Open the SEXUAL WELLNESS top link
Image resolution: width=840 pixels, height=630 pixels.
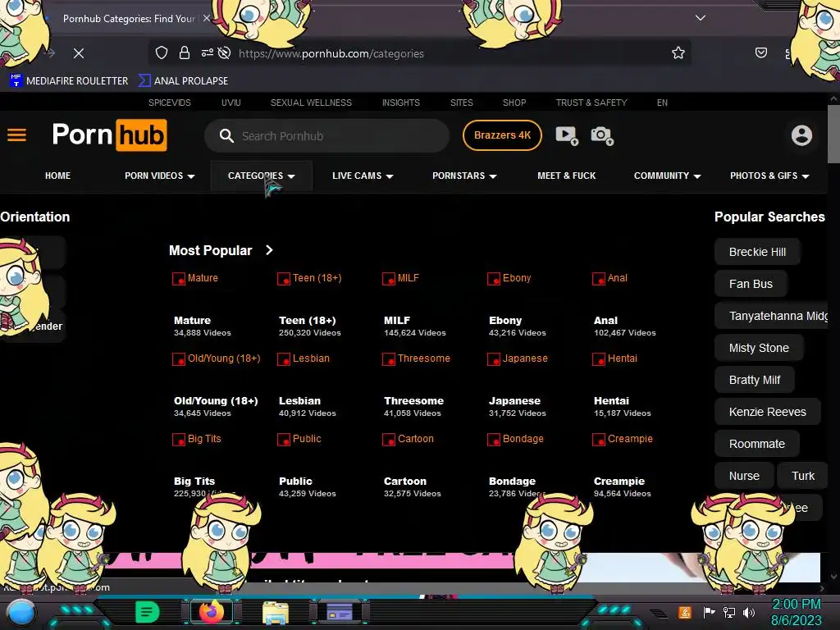click(311, 103)
